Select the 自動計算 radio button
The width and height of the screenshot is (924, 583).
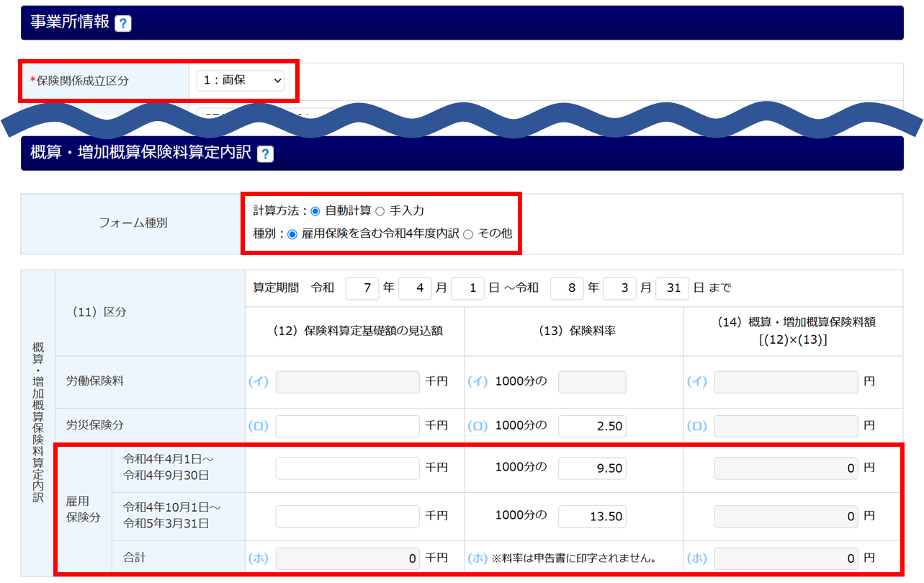point(315,211)
